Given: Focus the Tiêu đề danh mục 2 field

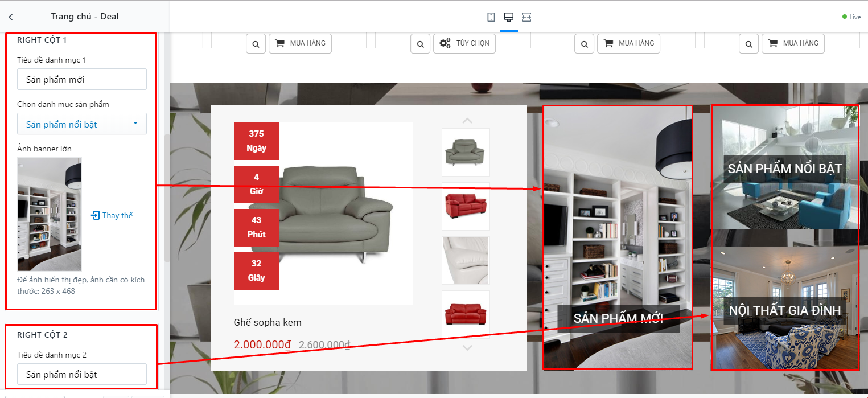Looking at the screenshot, I should [x=82, y=374].
